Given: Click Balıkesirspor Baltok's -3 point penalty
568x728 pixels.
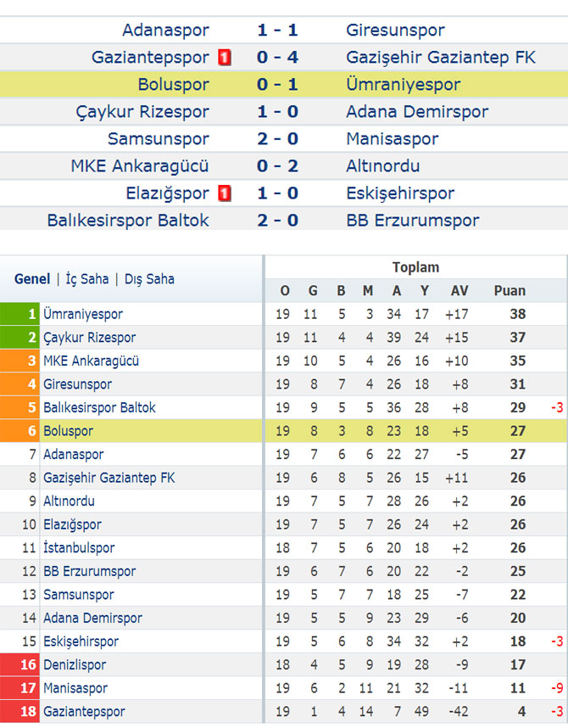Looking at the screenshot, I should (557, 407).
